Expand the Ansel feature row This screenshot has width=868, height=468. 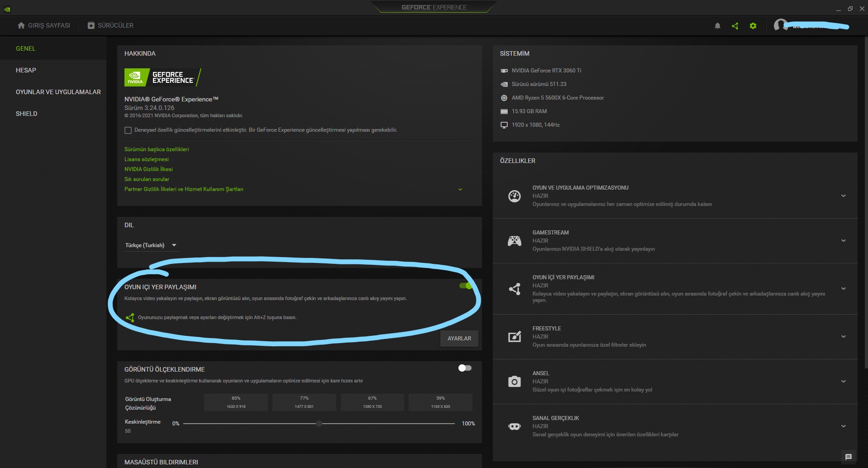[844, 382]
